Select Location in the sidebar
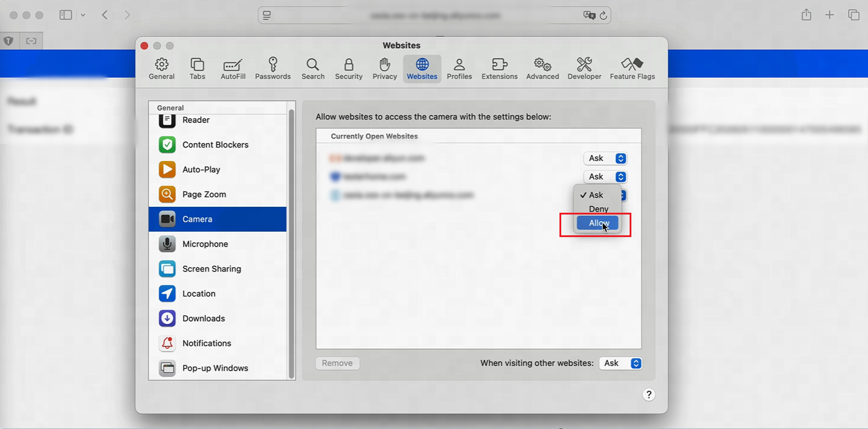Viewport: 868px width, 429px height. 218,294
